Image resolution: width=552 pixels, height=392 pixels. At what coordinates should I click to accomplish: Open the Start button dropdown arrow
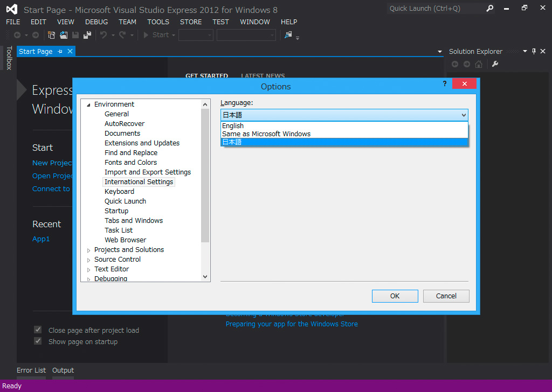point(173,35)
